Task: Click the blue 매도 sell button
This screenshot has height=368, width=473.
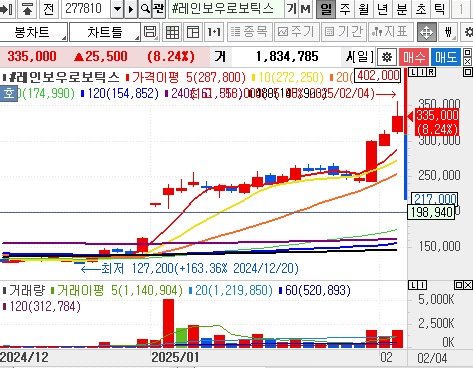Action: [446, 57]
